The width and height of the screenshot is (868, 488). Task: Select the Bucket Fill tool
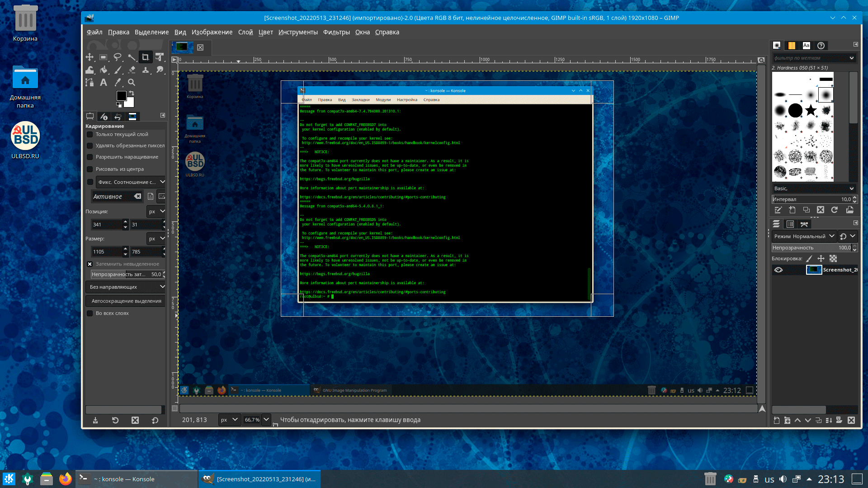coord(104,70)
